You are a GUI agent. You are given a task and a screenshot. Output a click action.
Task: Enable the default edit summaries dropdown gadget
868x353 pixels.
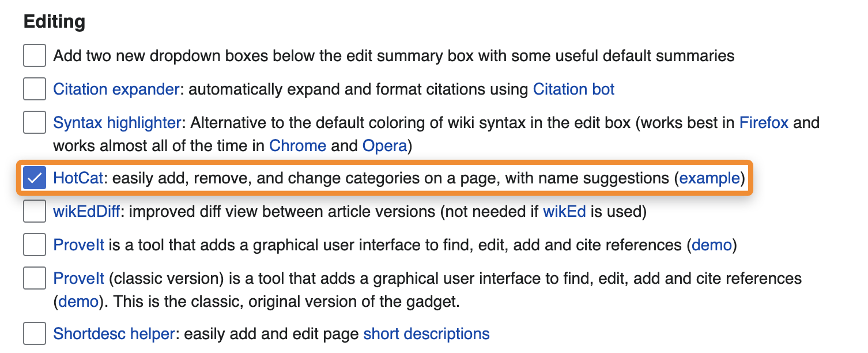click(35, 56)
